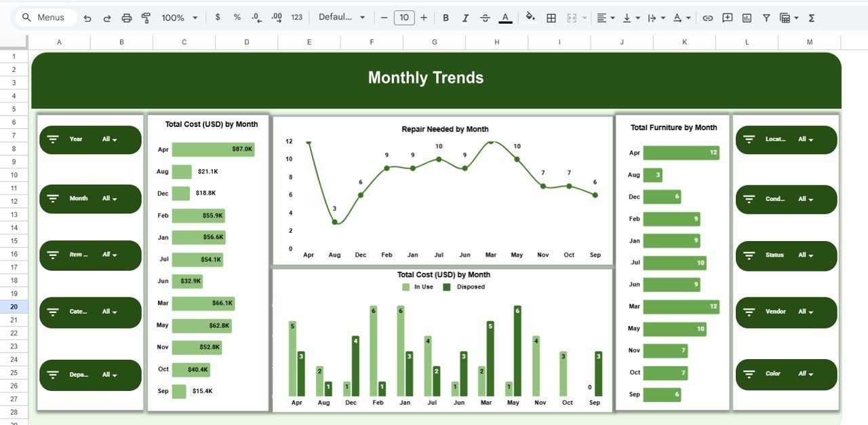Toggle strikethrough formatting
Image resolution: width=868 pixels, height=425 pixels.
click(x=485, y=18)
